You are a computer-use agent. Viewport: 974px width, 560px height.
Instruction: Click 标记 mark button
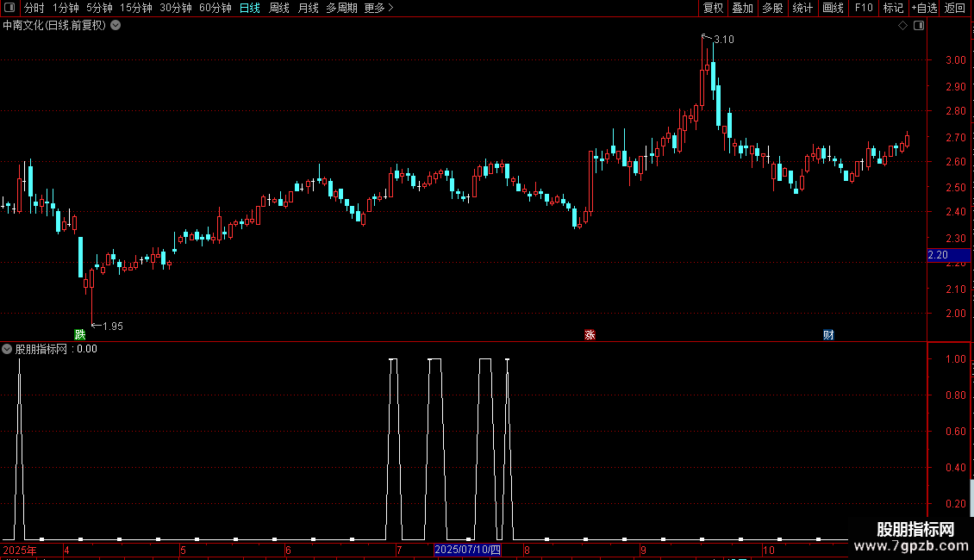pos(893,8)
